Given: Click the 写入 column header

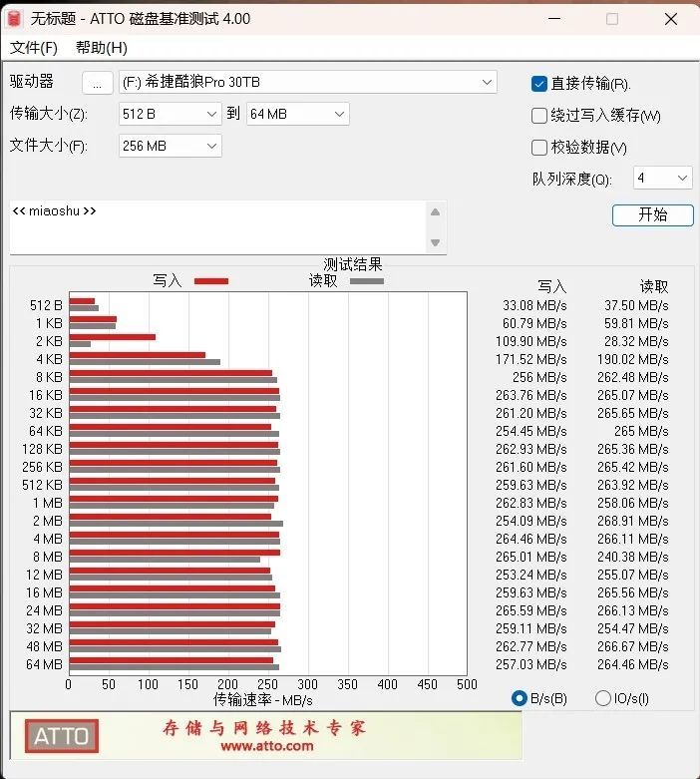Looking at the screenshot, I should [x=552, y=286].
